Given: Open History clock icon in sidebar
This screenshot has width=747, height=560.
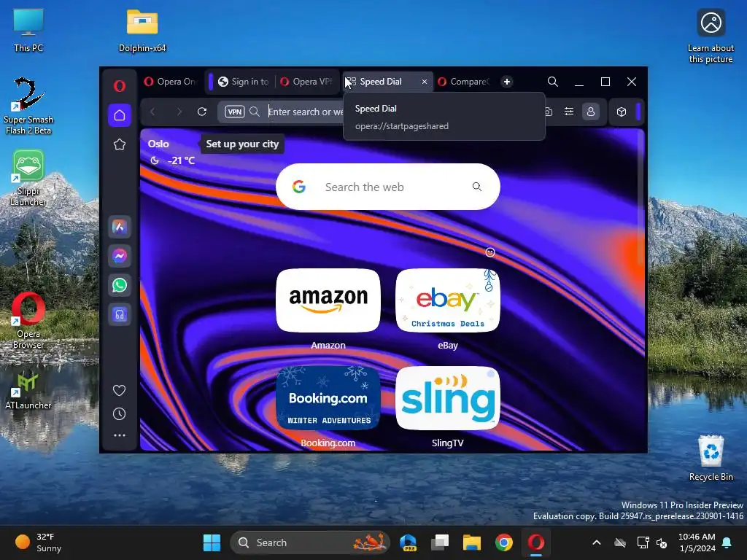Looking at the screenshot, I should [119, 414].
